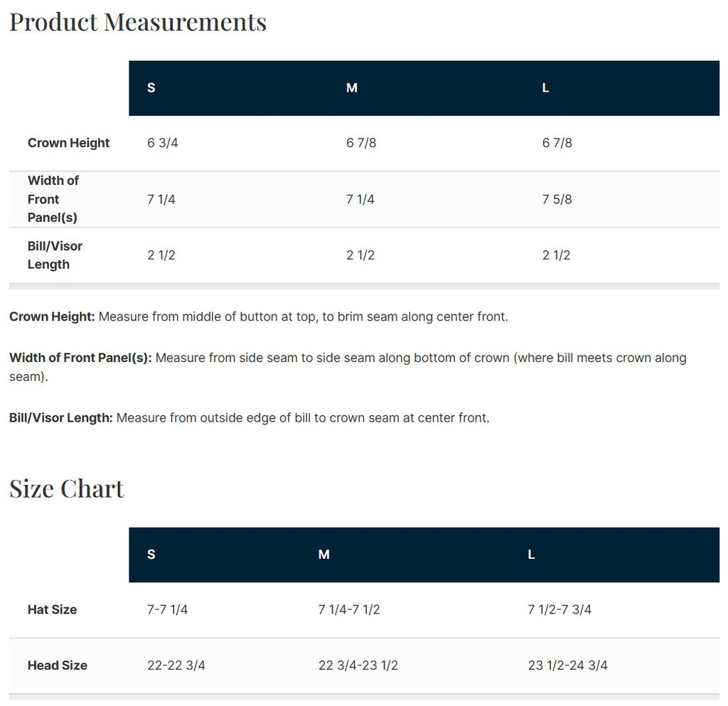This screenshot has width=728, height=706.
Task: Click the Size Chart heading
Action: [67, 488]
